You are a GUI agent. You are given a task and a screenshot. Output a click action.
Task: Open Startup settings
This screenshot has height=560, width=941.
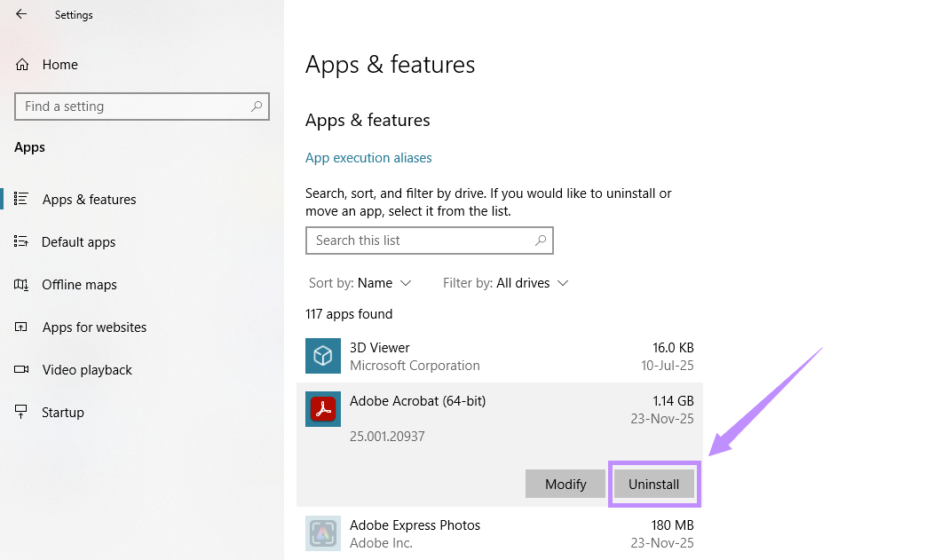click(62, 412)
